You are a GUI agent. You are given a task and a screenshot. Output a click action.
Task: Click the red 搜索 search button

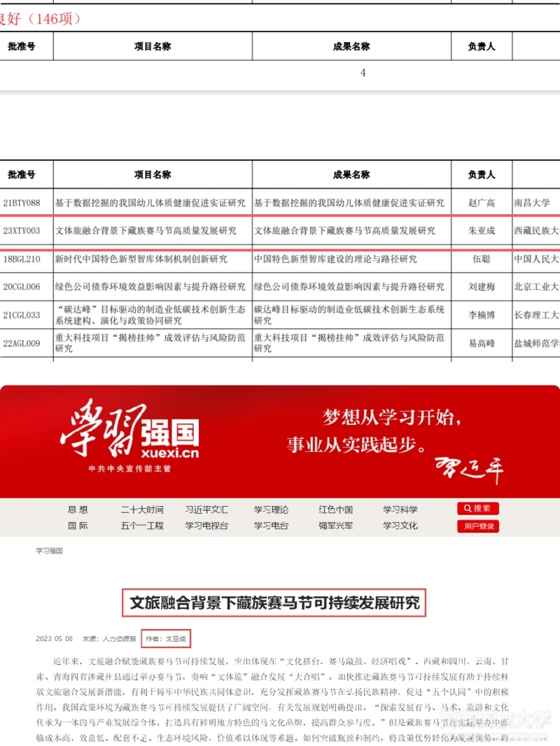tap(478, 509)
